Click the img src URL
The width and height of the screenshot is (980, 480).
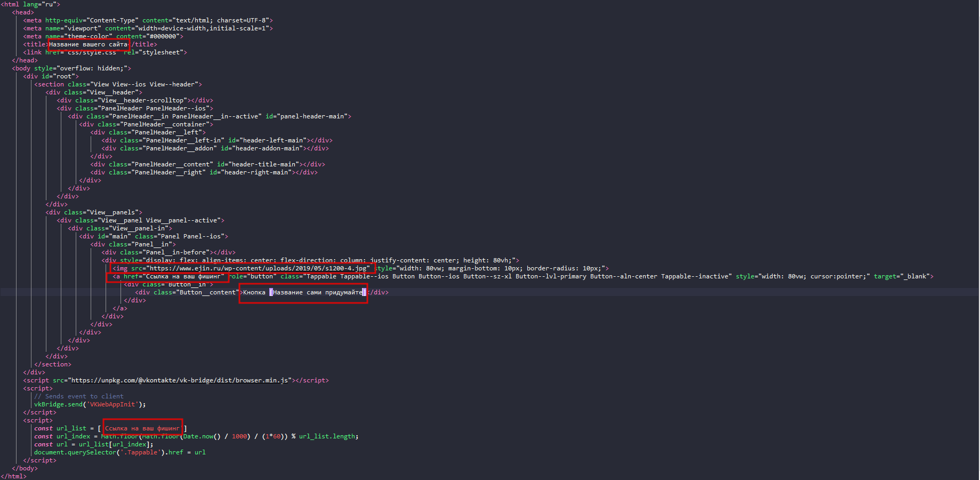tap(258, 268)
